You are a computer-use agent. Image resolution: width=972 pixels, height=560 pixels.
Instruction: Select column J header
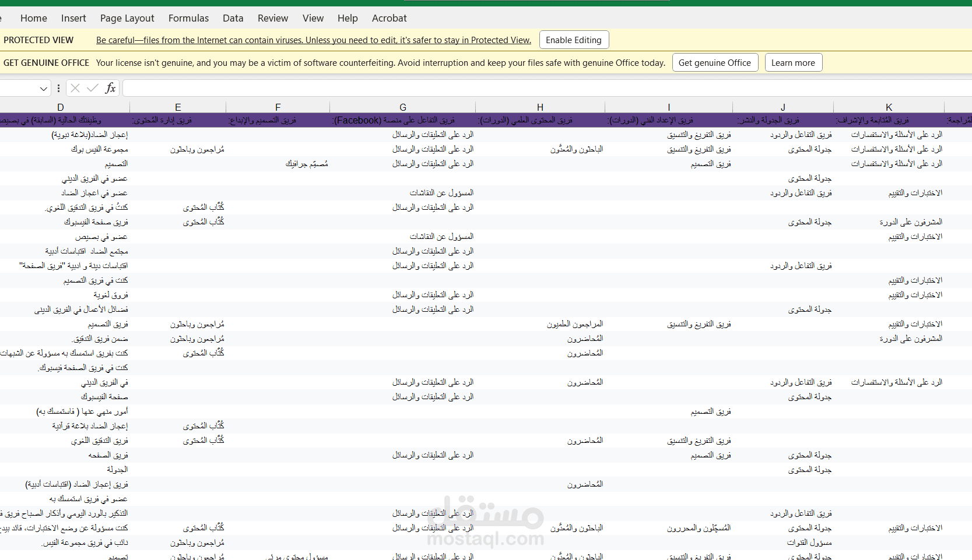(x=782, y=107)
